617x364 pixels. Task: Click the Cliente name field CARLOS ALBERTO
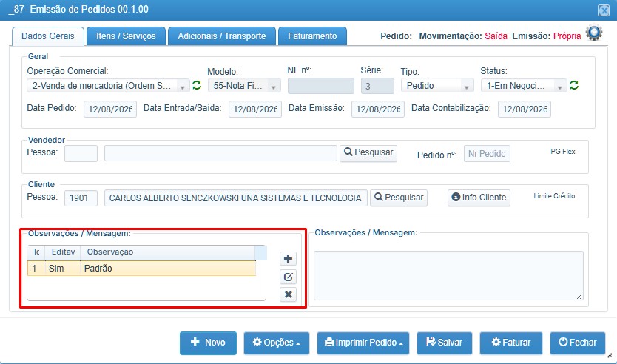coord(236,198)
